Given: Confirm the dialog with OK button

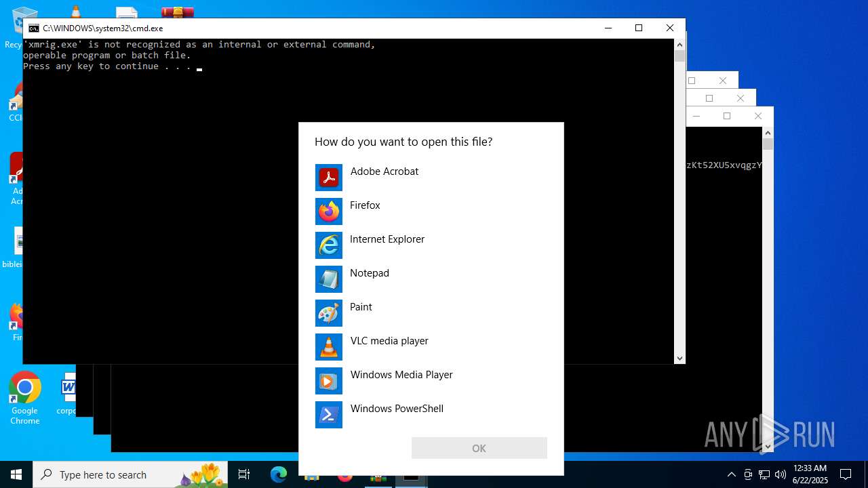Looking at the screenshot, I should [479, 448].
